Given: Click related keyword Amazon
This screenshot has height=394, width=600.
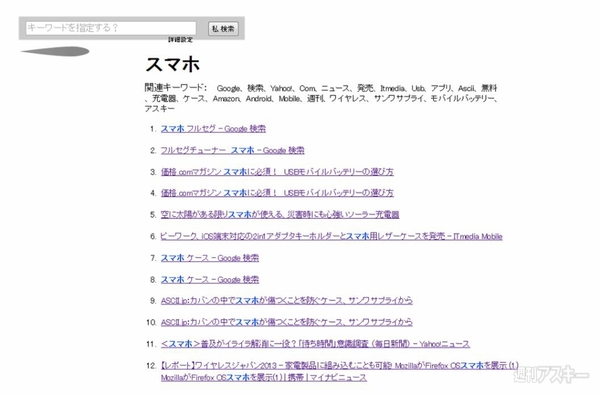Looking at the screenshot, I should pyautogui.click(x=226, y=99).
